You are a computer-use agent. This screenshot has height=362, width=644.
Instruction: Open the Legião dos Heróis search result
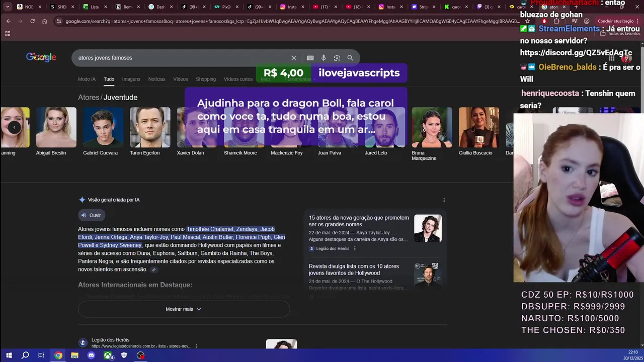coord(110,340)
